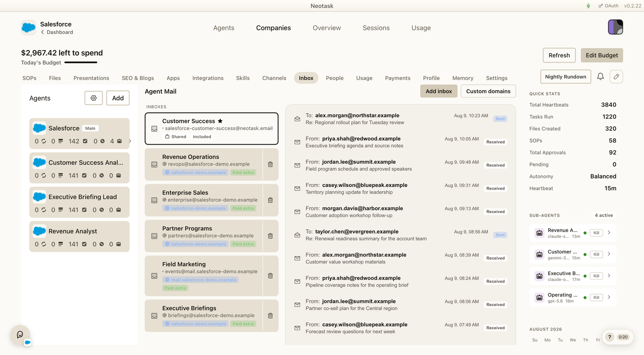Open the Overview top navigation tab

(x=327, y=28)
